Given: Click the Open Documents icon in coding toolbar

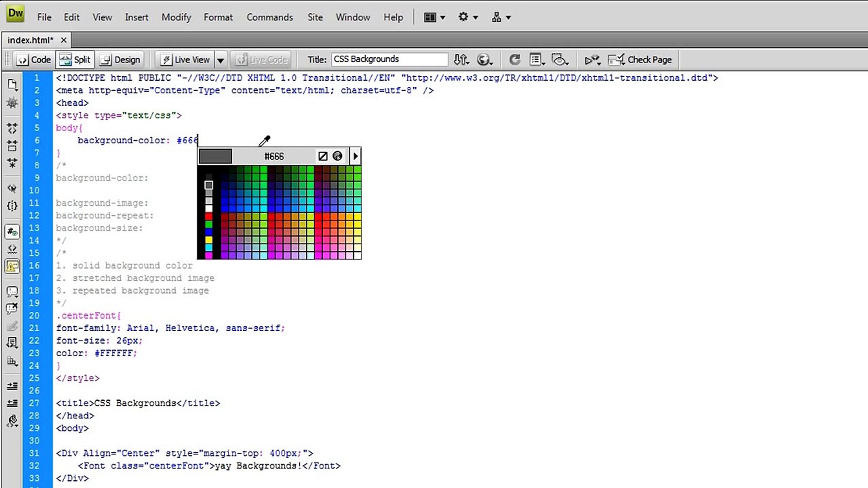Looking at the screenshot, I should click(12, 84).
